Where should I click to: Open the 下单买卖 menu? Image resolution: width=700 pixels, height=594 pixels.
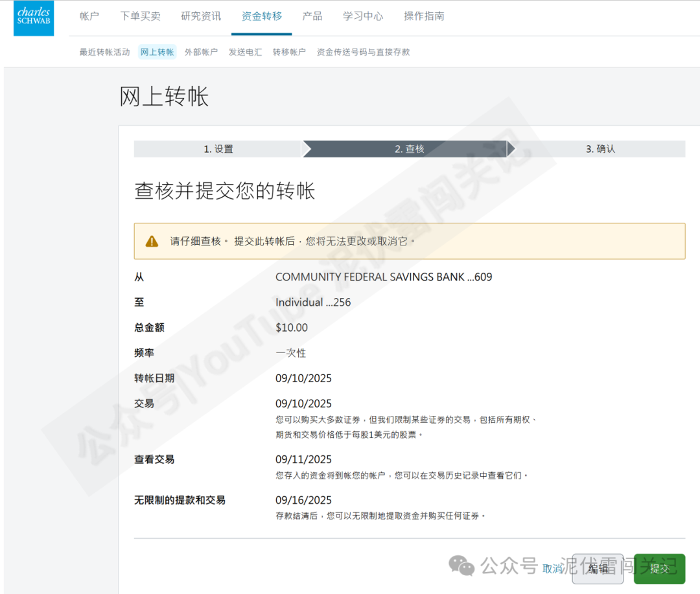pyautogui.click(x=140, y=16)
